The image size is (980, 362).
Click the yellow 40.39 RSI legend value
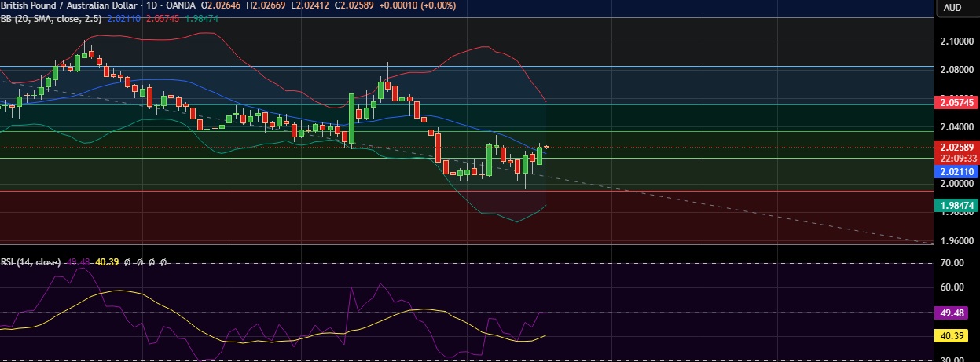pyautogui.click(x=107, y=262)
